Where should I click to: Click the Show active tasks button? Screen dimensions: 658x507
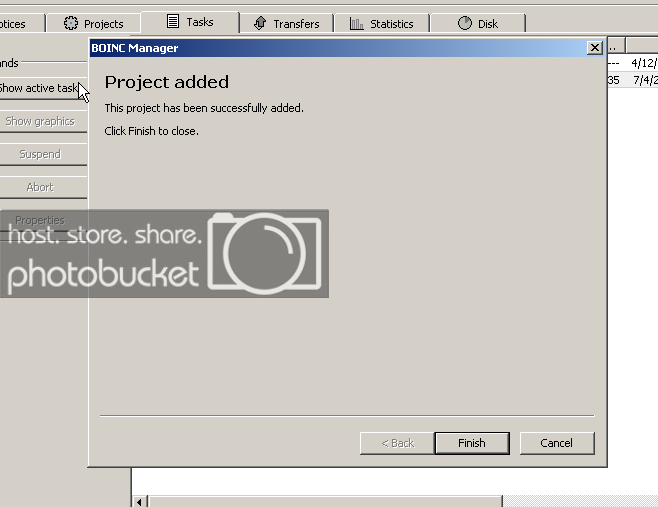40,88
